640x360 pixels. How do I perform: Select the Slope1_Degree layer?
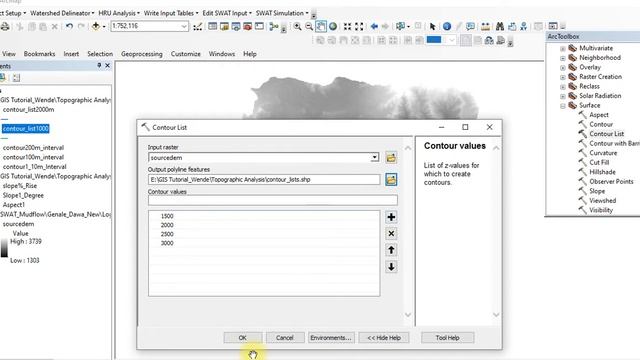click(23, 195)
